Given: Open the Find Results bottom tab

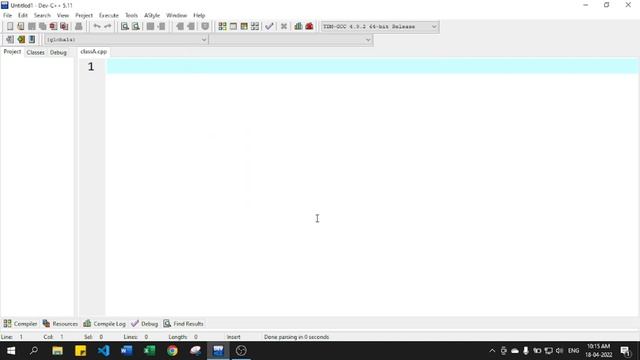Looking at the screenshot, I should click(x=183, y=324).
